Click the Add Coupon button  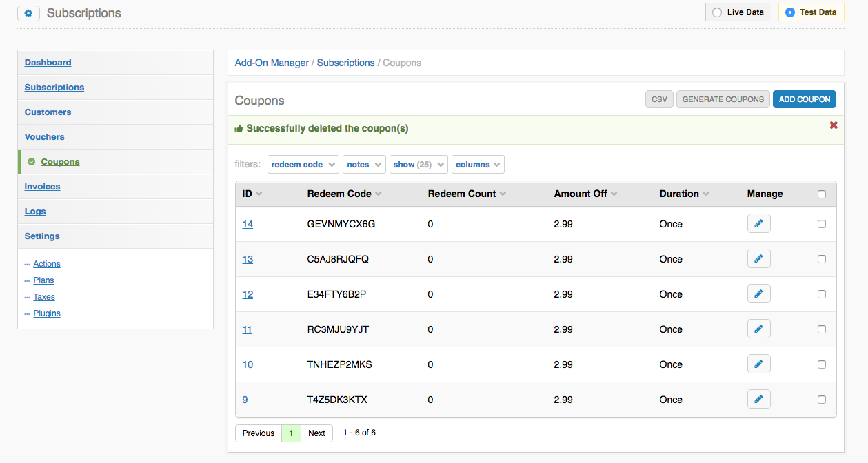click(805, 99)
